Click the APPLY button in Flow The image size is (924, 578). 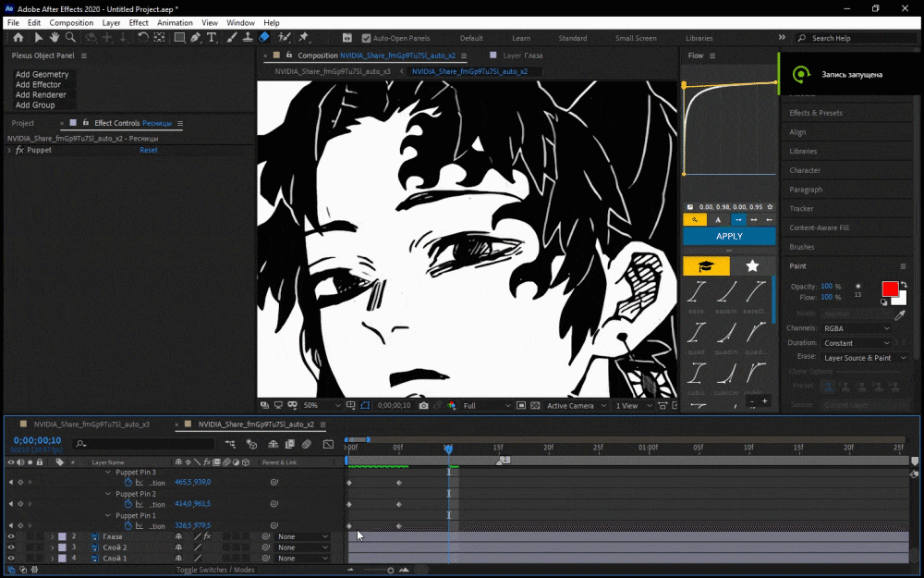coord(729,236)
